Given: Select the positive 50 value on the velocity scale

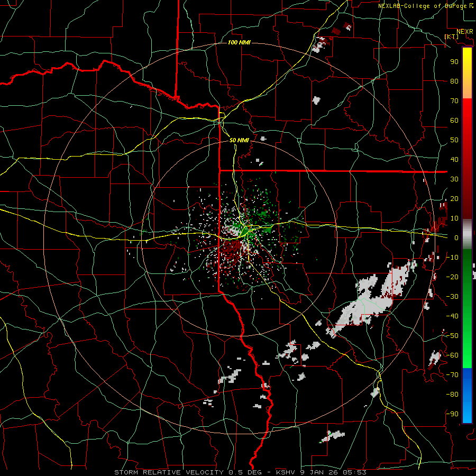Looking at the screenshot, I should 454,140.
